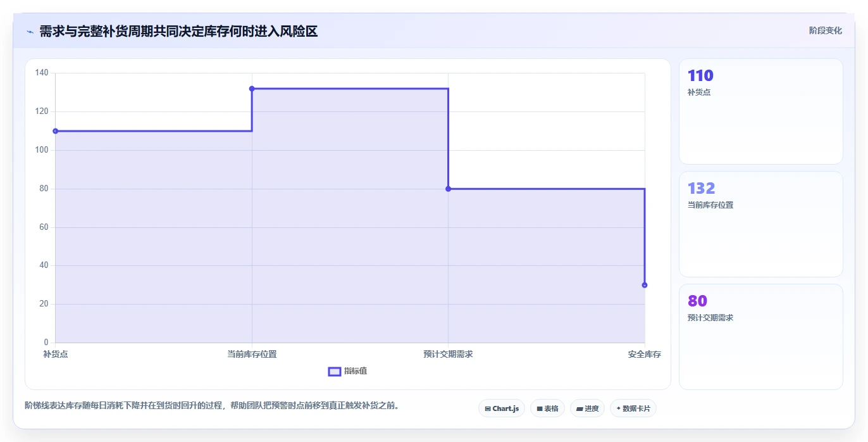Open the 110 补货点 stat card
Screen dimensions: 868x442
pyautogui.click(x=761, y=111)
